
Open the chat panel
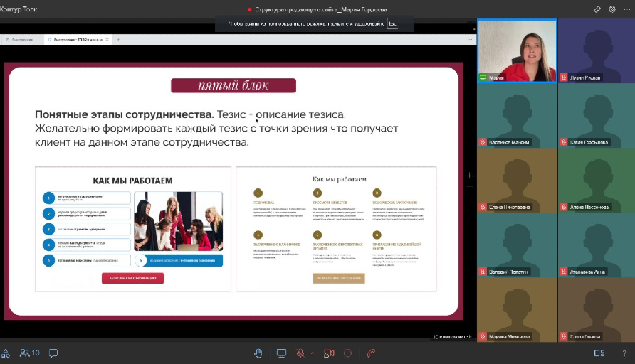53,353
